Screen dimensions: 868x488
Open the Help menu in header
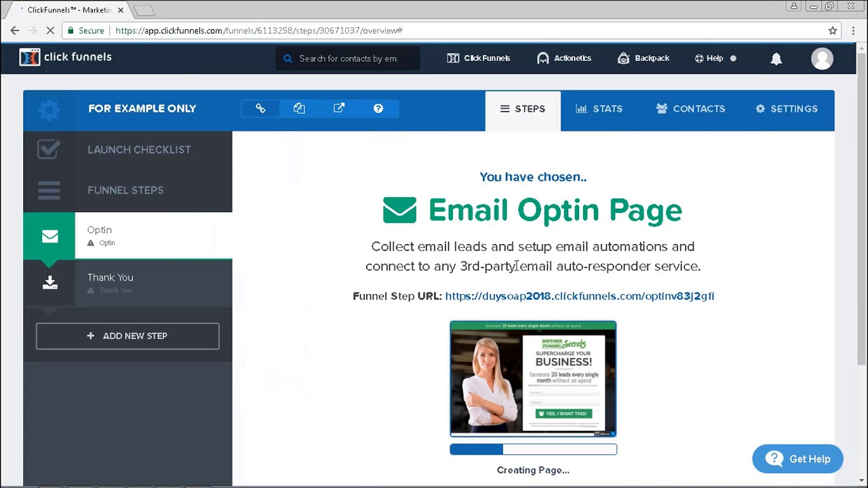[715, 58]
